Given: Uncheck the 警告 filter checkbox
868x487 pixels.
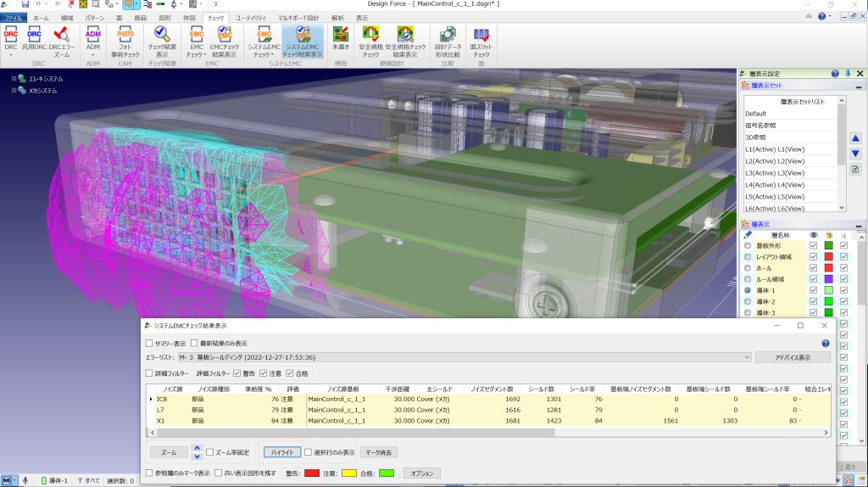Looking at the screenshot, I should pos(237,373).
